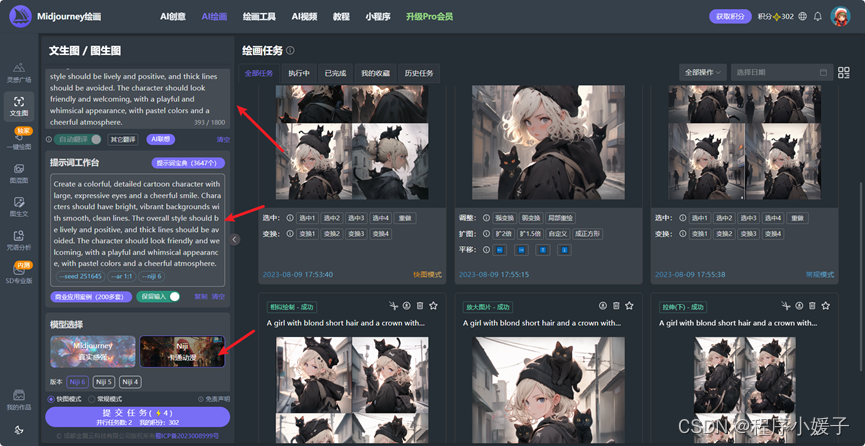Open the 小程序 menu item
Viewport: 865px width, 446px height.
[x=378, y=17]
